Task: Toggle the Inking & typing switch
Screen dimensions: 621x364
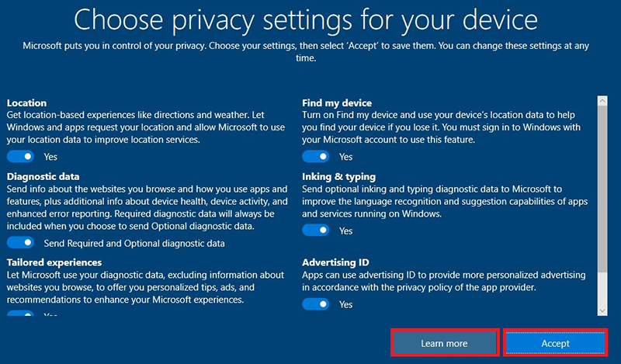Action: [x=316, y=231]
